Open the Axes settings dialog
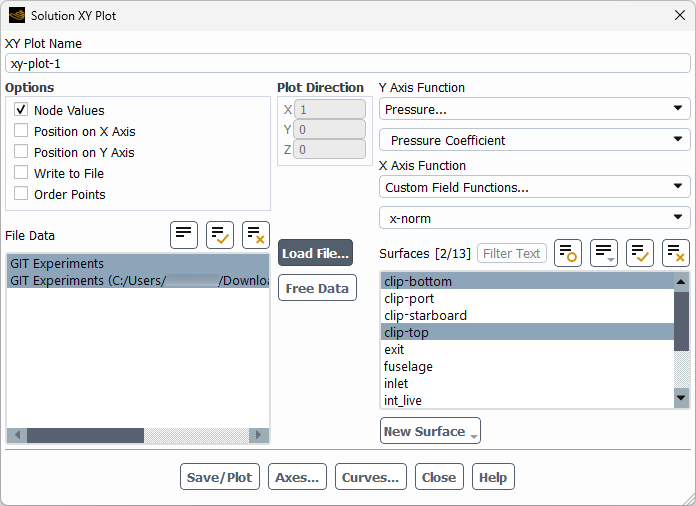696x506 pixels. pos(297,477)
